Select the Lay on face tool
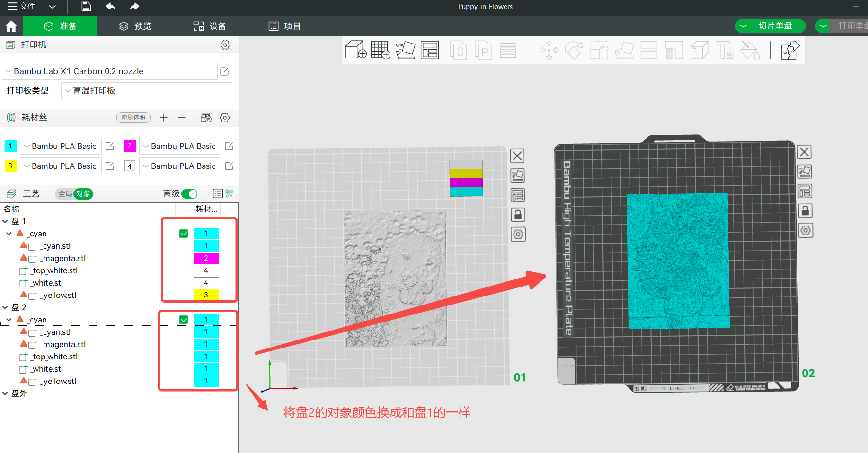Image resolution: width=868 pixels, height=453 pixels. tap(624, 50)
